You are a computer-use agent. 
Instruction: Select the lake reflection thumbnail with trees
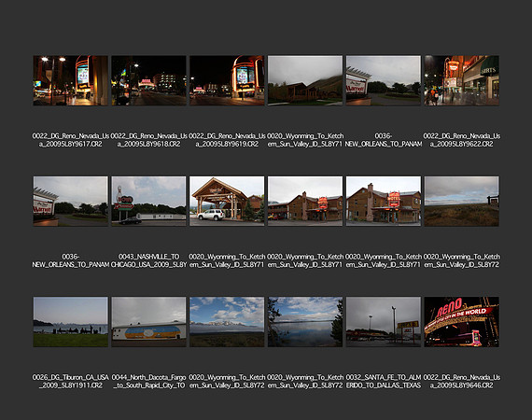305,322
